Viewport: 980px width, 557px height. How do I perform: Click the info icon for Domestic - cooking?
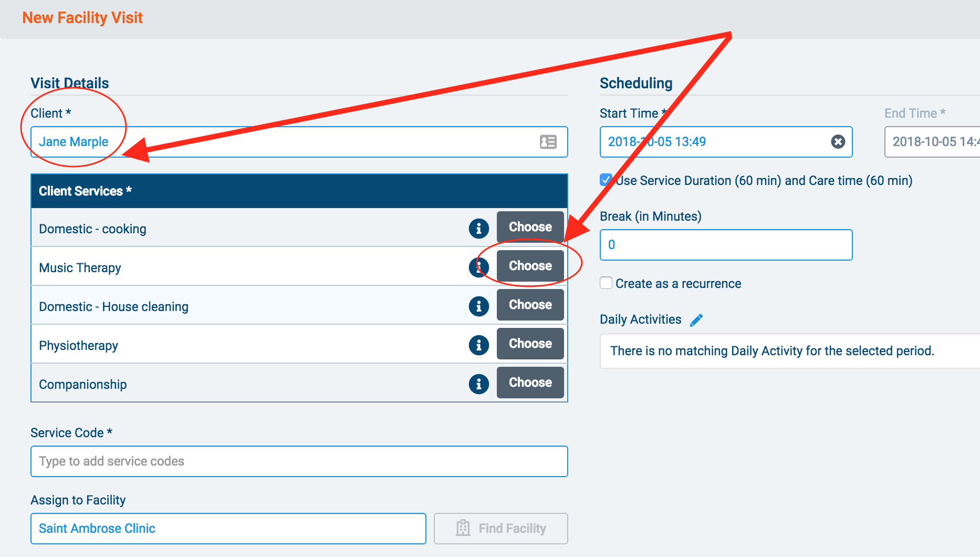(478, 229)
